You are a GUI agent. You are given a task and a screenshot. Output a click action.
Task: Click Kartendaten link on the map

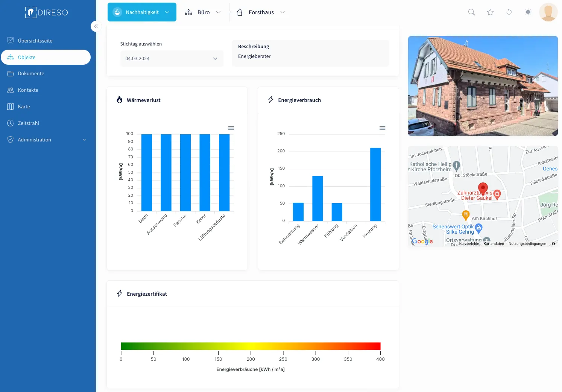(x=494, y=243)
